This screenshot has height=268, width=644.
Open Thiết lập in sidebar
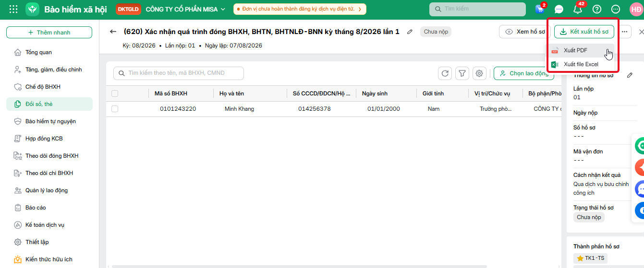click(x=49, y=242)
